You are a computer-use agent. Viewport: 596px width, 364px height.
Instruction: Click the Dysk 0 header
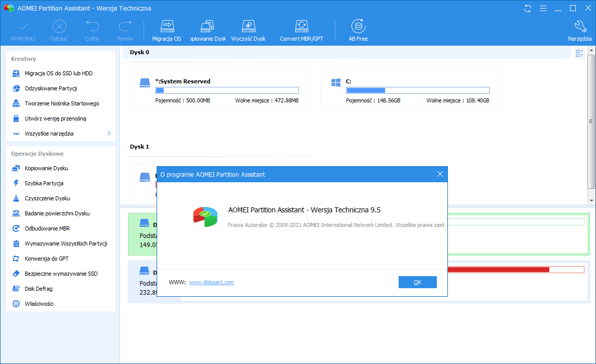coord(140,52)
